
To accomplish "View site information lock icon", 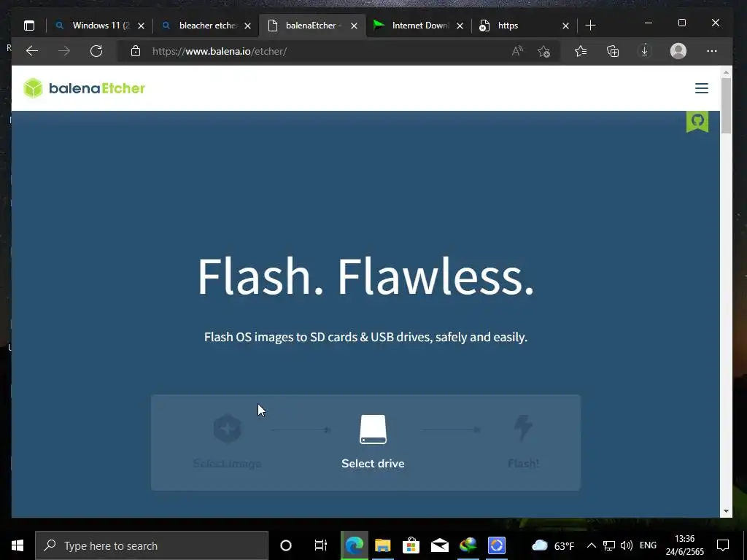I will click(136, 51).
